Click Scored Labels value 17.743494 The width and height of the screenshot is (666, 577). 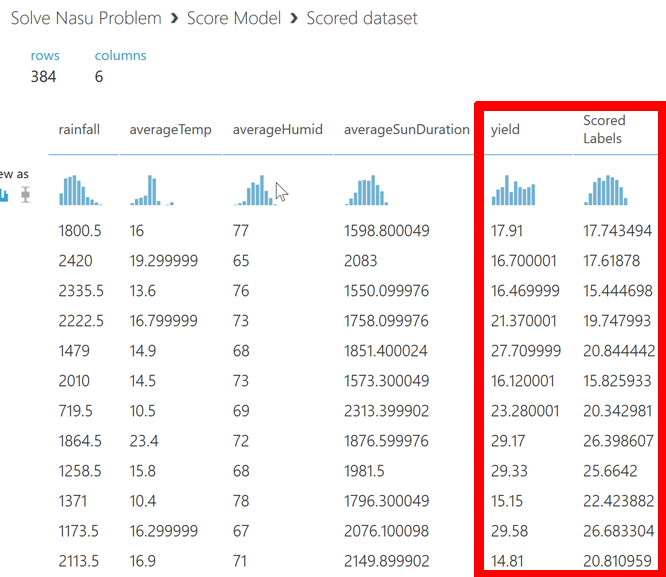pyautogui.click(x=617, y=231)
